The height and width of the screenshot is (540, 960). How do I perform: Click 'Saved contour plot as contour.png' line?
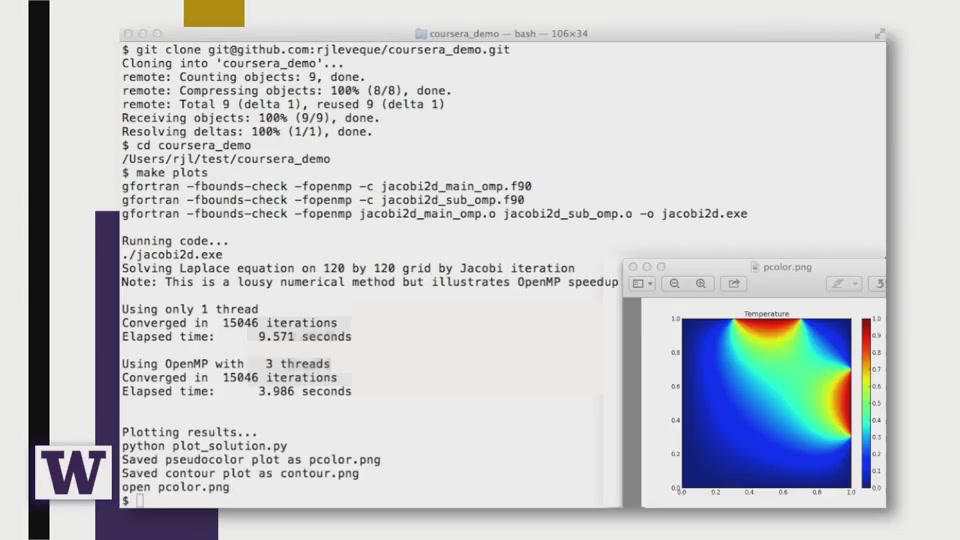pyautogui.click(x=240, y=473)
